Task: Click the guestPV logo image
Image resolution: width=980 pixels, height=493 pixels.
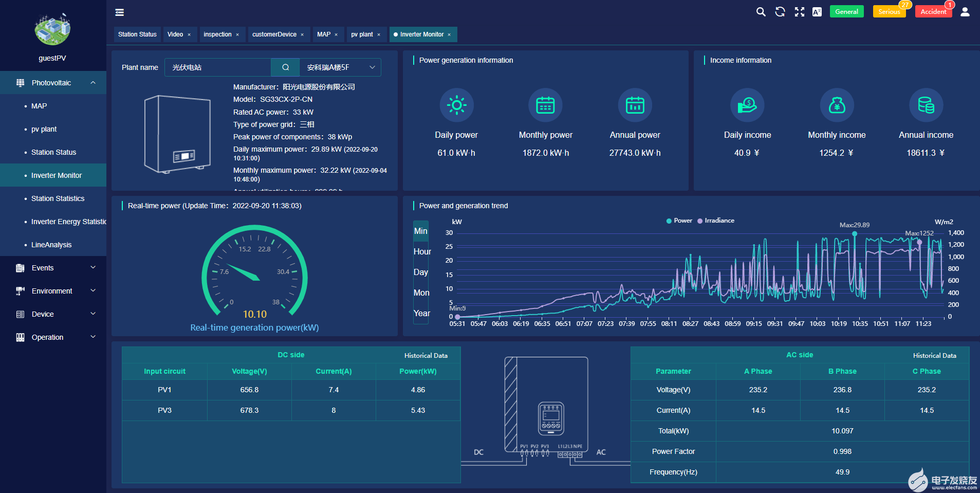Action: click(x=52, y=29)
